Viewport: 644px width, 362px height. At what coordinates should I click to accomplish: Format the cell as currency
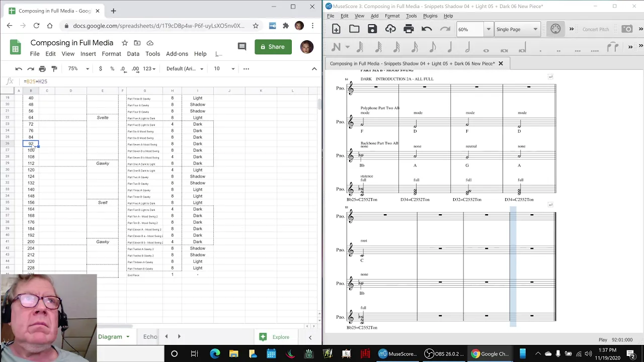(x=101, y=68)
